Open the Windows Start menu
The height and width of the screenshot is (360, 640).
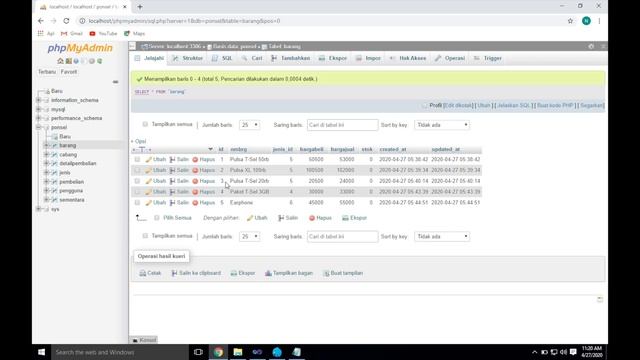click(41, 352)
